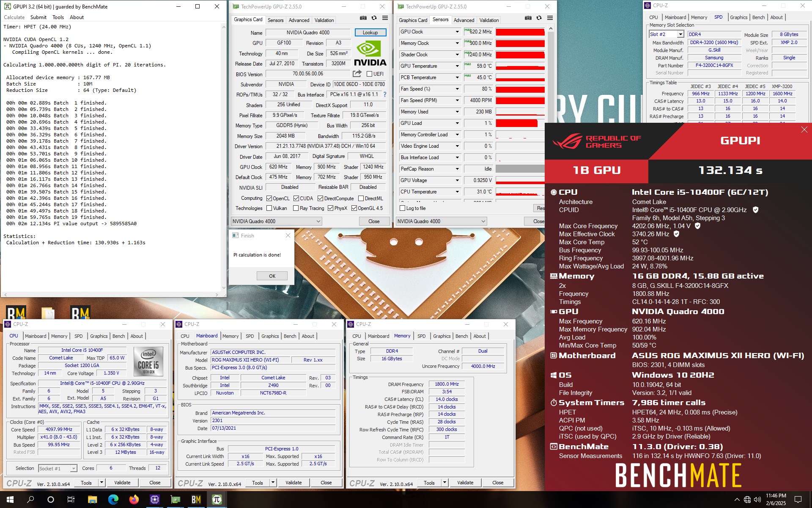Open Microsoft Edge from the taskbar
Viewport: 812px width, 508px height.
(113, 500)
